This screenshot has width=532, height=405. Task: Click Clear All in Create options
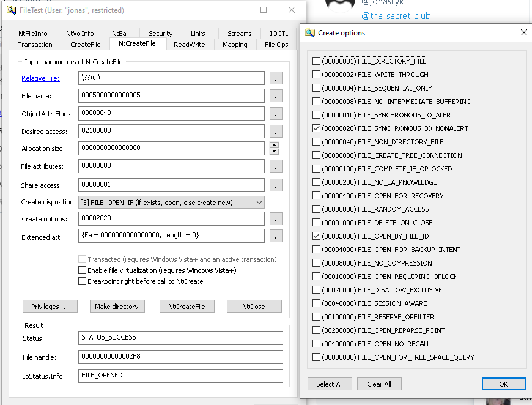coord(379,384)
